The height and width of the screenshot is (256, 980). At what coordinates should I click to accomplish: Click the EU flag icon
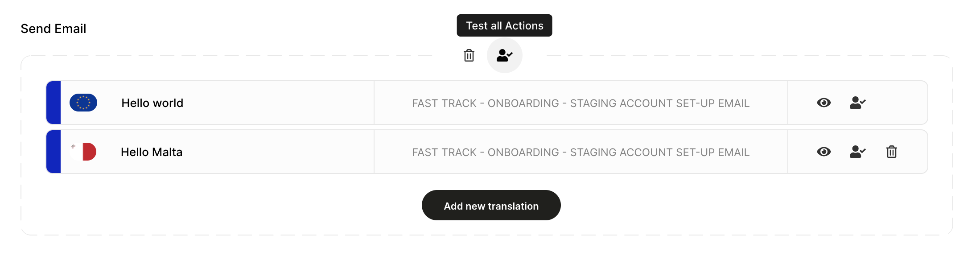point(83,103)
